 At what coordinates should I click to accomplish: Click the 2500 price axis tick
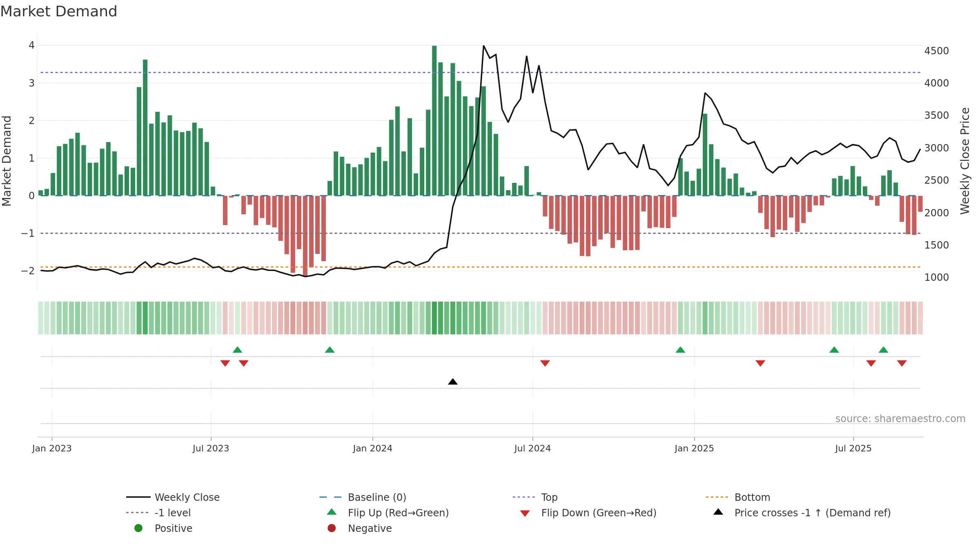pyautogui.click(x=937, y=180)
